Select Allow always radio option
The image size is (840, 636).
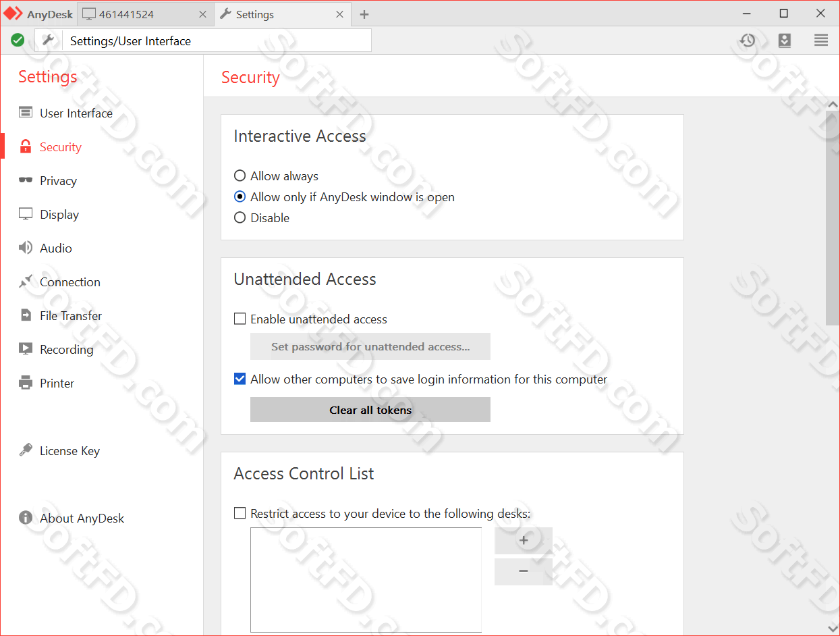pos(240,176)
